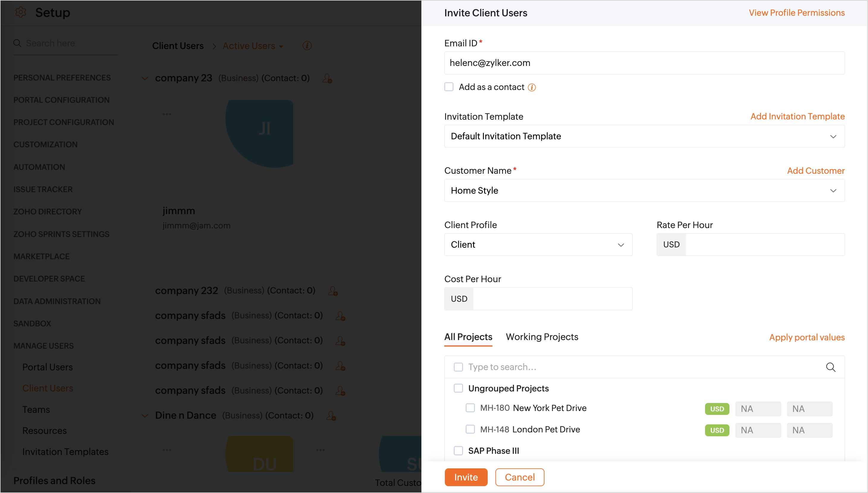Click the info icon next to Add as a contact
868x493 pixels.
(x=532, y=88)
